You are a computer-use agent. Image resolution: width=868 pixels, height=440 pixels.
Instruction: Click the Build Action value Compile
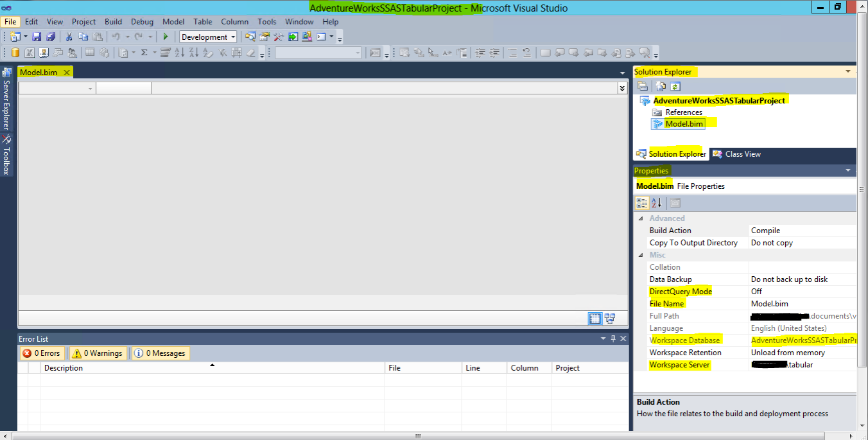coord(803,231)
